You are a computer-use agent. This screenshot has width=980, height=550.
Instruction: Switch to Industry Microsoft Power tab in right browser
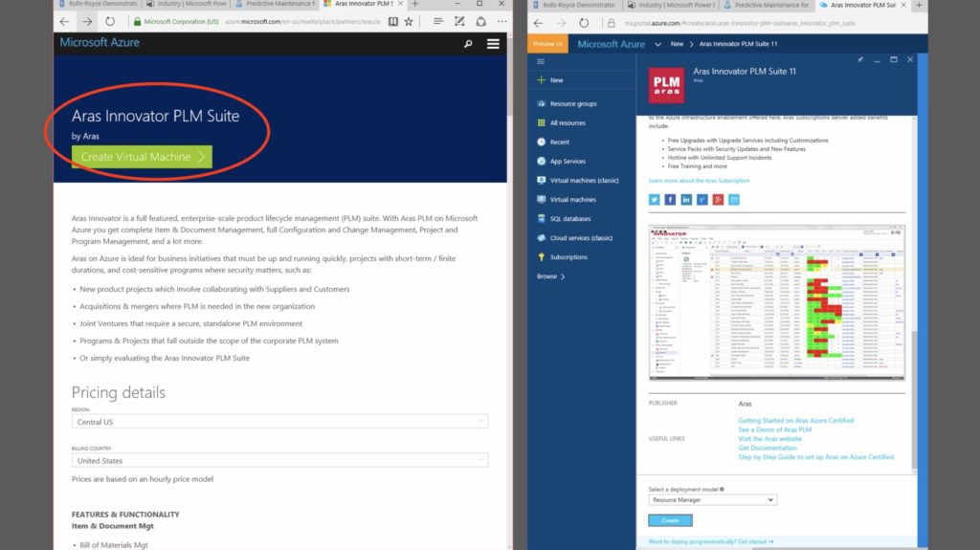coord(671,5)
